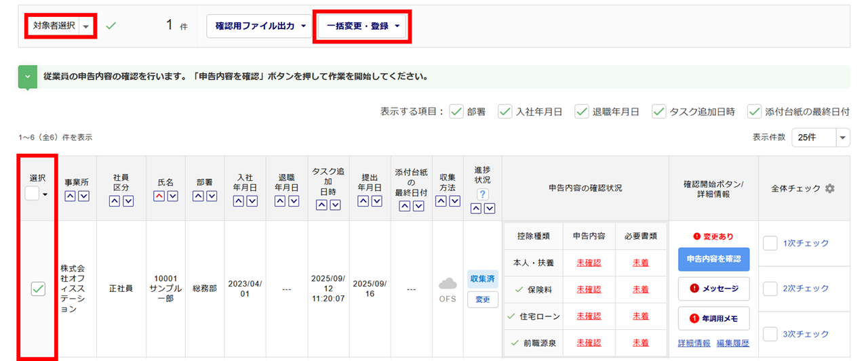The height and width of the screenshot is (361, 868).
Task: Sort 進捗状況 column descending
Action: (490, 209)
